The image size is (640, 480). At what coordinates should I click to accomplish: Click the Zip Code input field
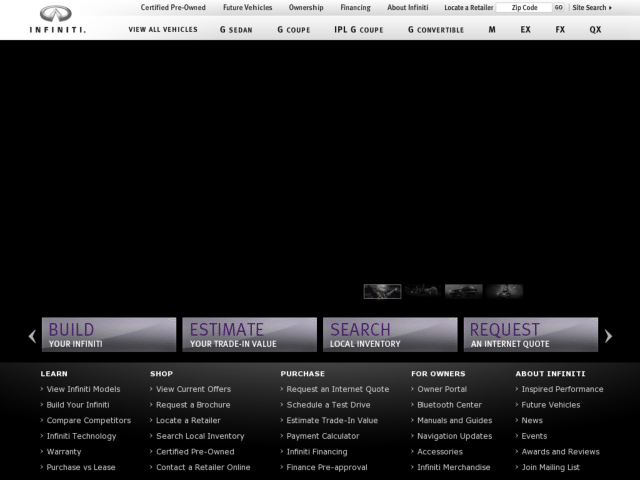[524, 7]
